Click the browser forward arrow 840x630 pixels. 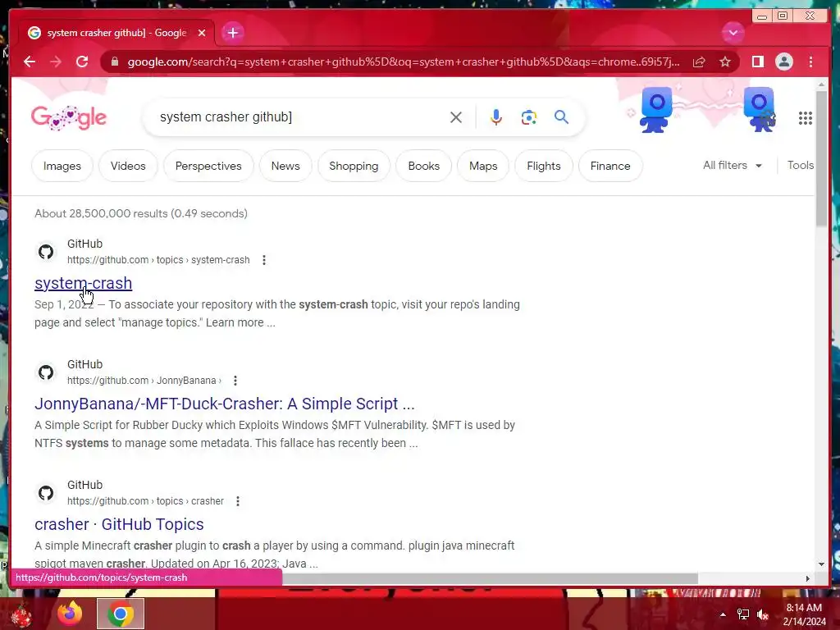(x=56, y=62)
